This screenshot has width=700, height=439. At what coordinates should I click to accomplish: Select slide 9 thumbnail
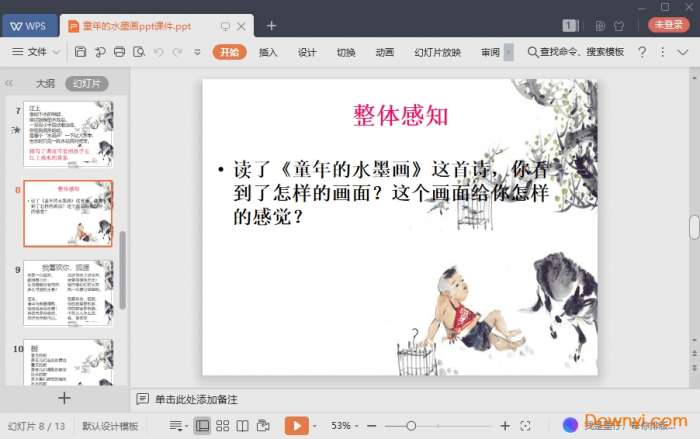68,293
